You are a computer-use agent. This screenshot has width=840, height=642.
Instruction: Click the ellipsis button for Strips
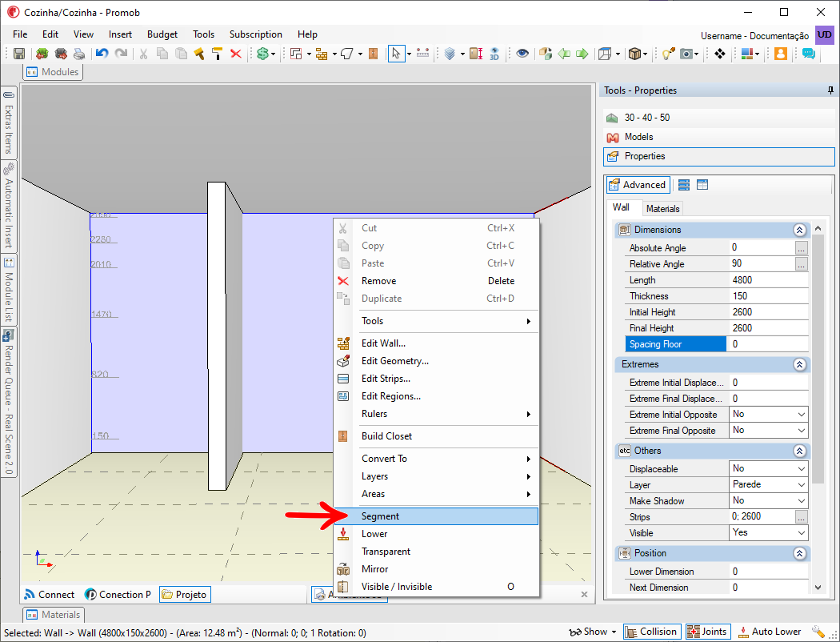coord(801,517)
